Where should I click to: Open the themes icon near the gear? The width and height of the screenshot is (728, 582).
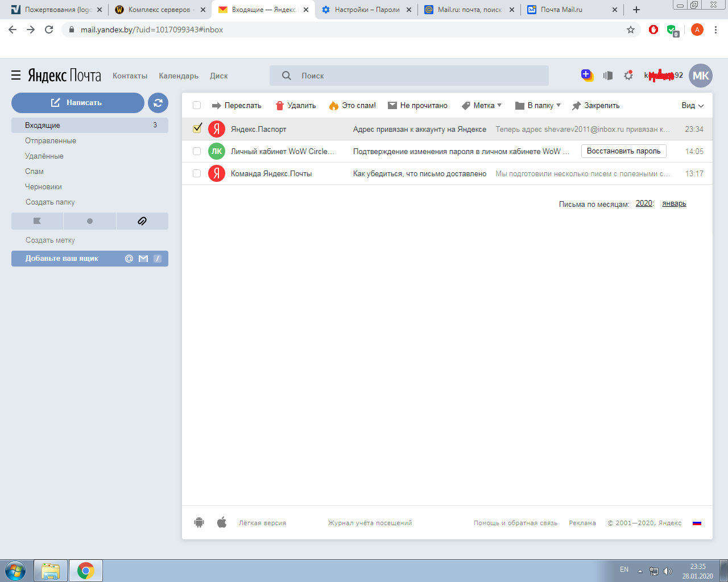coord(608,76)
